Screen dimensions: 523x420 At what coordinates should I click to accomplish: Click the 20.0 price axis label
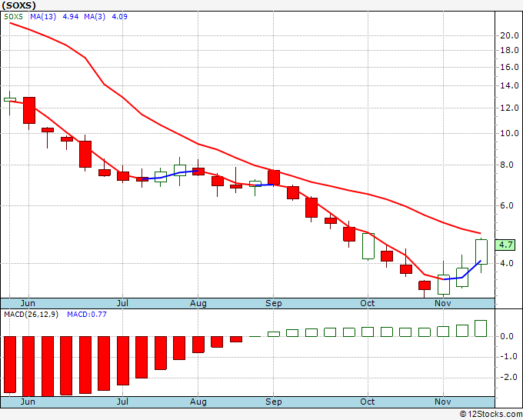coord(509,35)
